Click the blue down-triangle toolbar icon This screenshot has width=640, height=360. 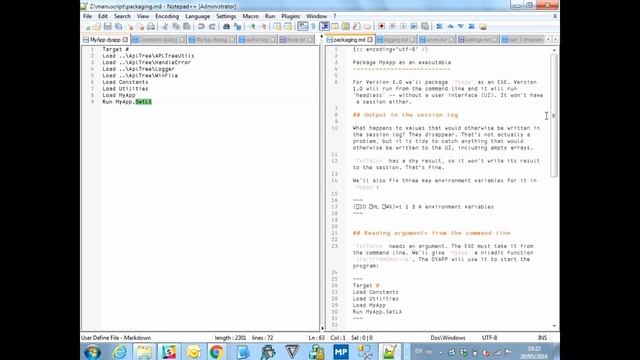click(x=461, y=27)
